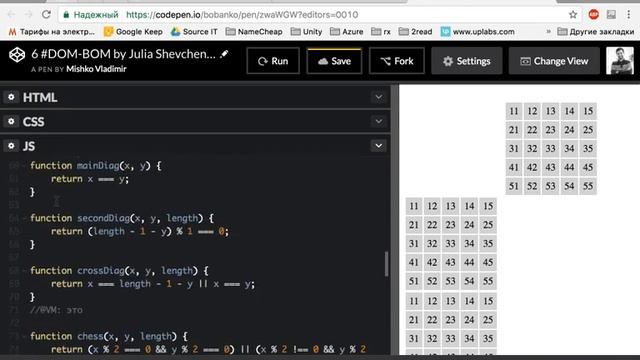Collapse the mainDiag function fold arrow
This screenshot has height=360, width=640.
pos(24,166)
